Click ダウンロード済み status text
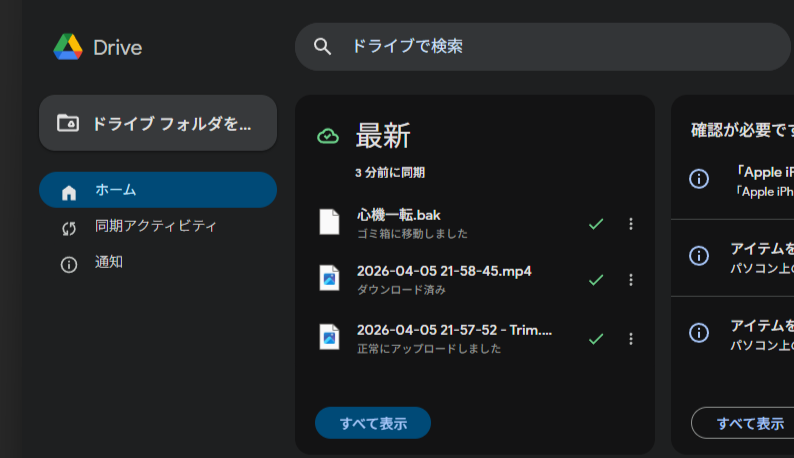Screen dimensions: 794x458 401,290
